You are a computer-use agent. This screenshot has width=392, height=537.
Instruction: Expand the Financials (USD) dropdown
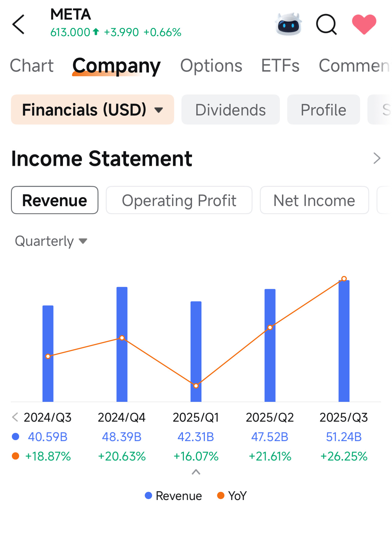[92, 110]
